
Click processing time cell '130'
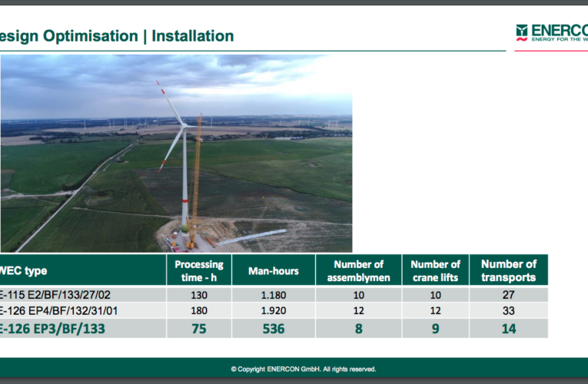199,295
